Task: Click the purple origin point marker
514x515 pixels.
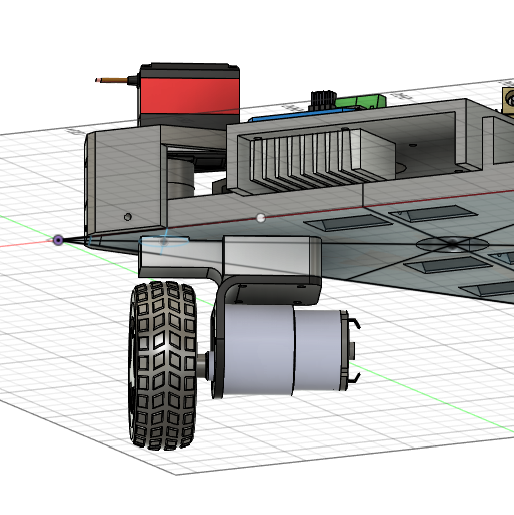Action: pos(58,240)
